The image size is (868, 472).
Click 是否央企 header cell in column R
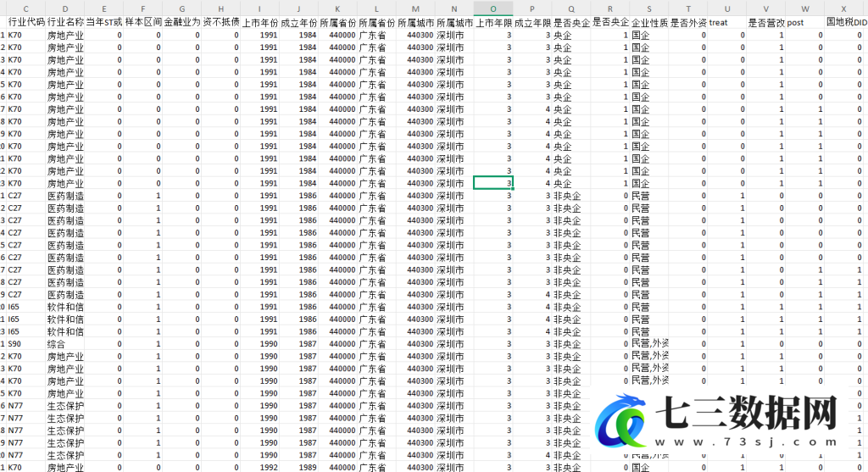(610, 23)
